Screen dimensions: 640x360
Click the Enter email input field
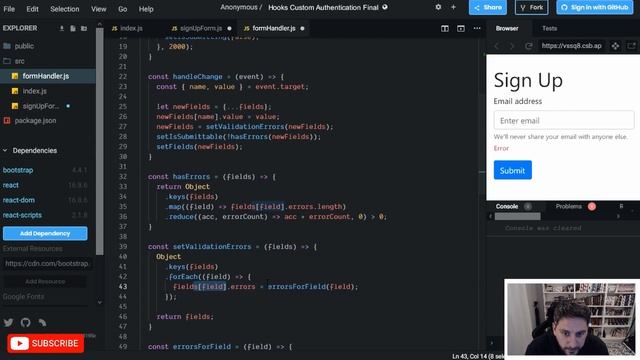coord(564,120)
